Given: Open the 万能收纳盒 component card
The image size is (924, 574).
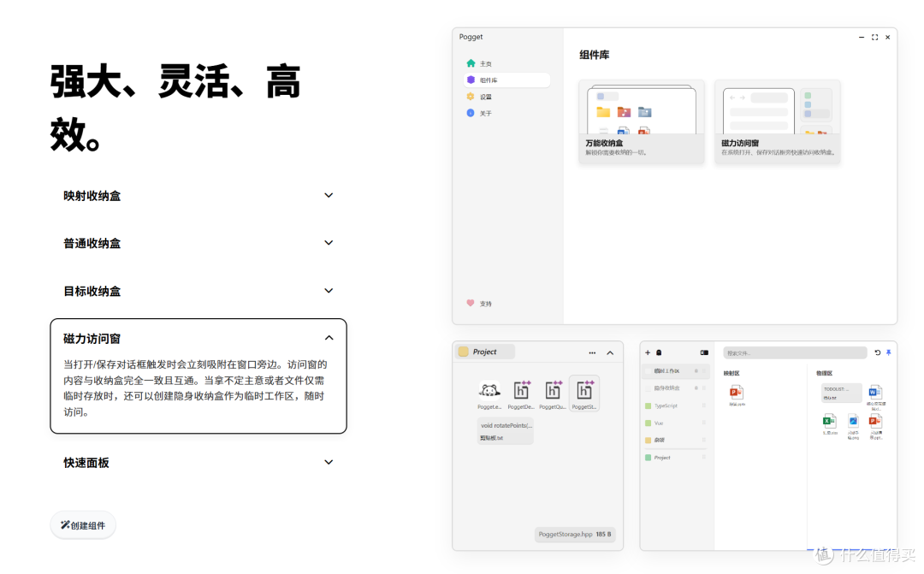Looking at the screenshot, I should pyautogui.click(x=641, y=121).
